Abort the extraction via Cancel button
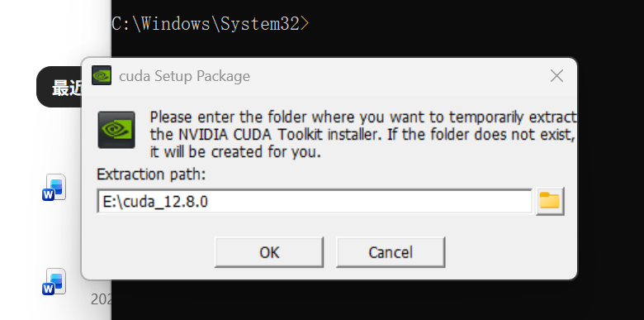Viewport: 644px width, 320px height. point(391,252)
